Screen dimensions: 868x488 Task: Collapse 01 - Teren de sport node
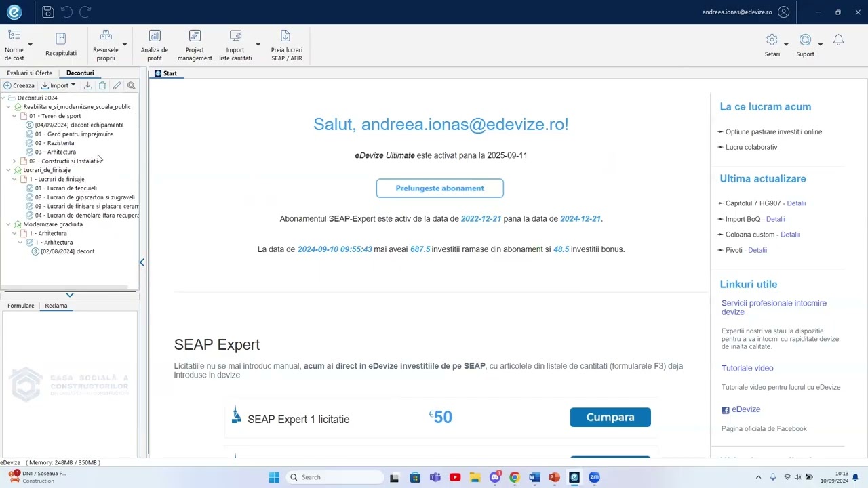pyautogui.click(x=15, y=116)
